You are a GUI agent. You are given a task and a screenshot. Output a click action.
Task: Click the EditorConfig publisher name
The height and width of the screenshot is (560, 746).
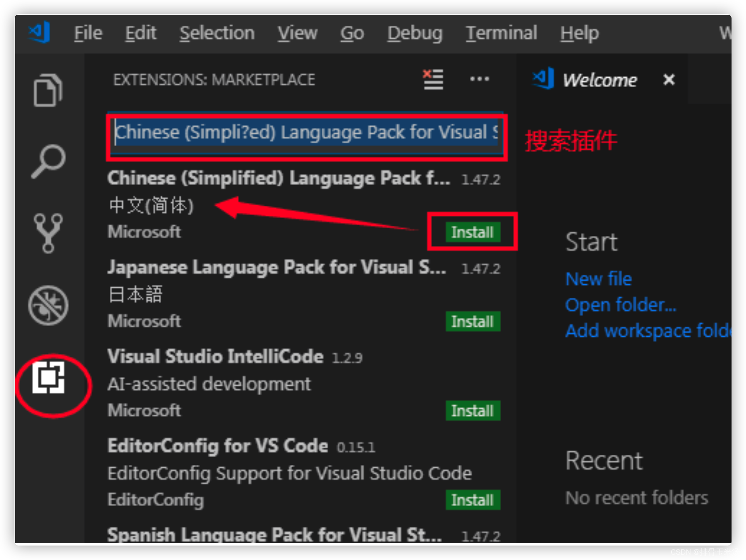coord(156,500)
